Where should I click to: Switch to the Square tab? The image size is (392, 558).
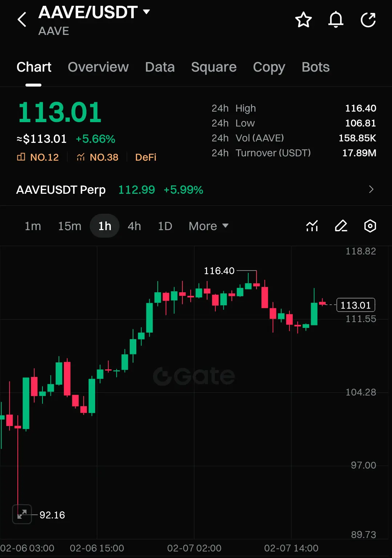214,67
